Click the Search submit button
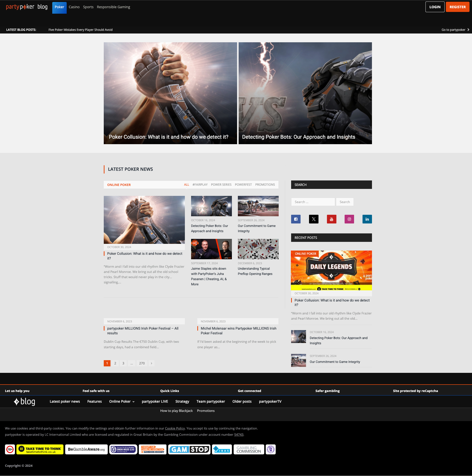The image size is (472, 476). pos(345,202)
